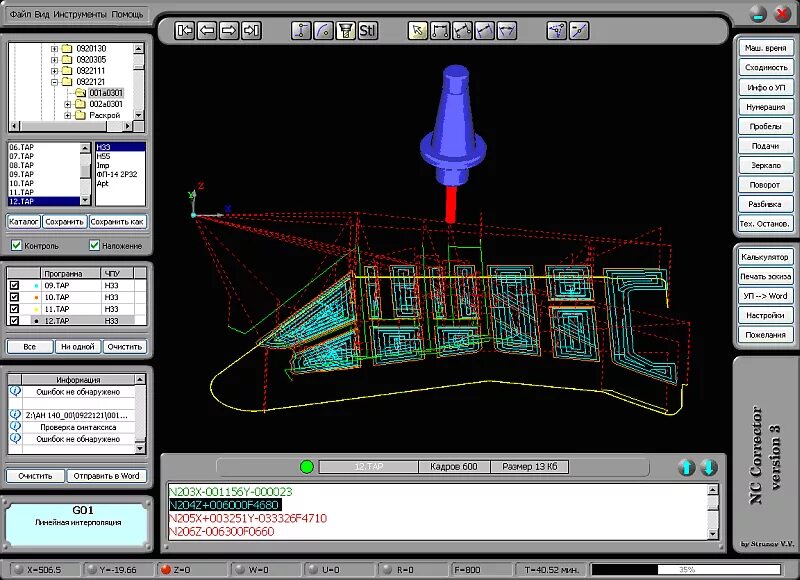Click the Нумерация button

pos(765,107)
